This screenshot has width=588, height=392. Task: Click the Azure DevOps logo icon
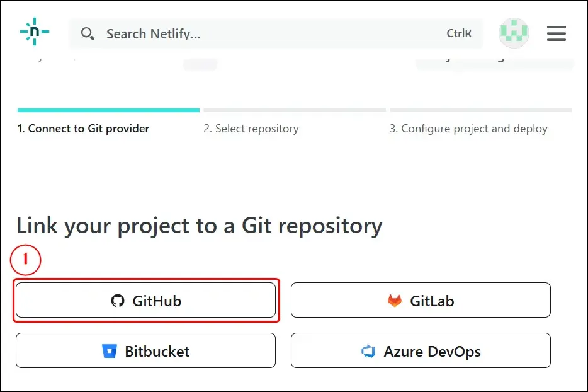click(368, 351)
